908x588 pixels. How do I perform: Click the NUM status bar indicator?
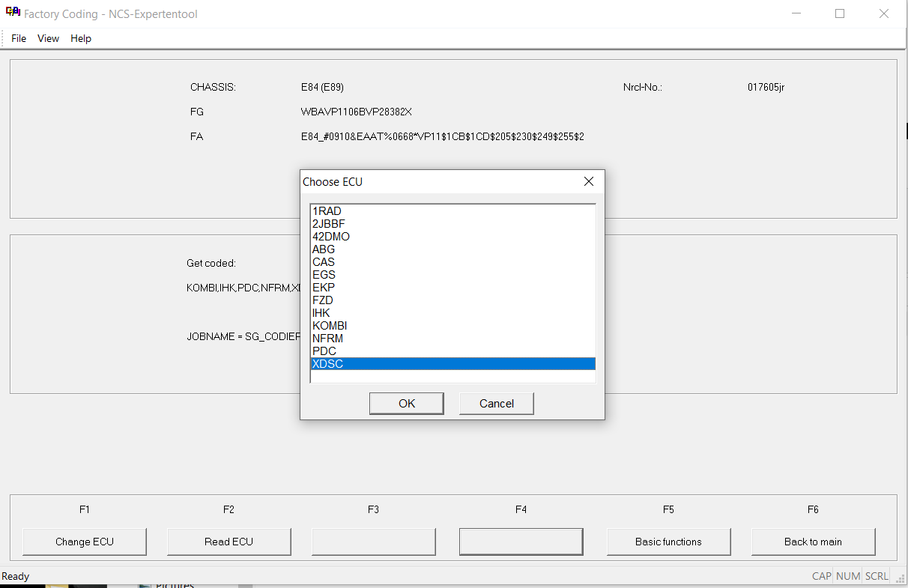click(x=848, y=576)
